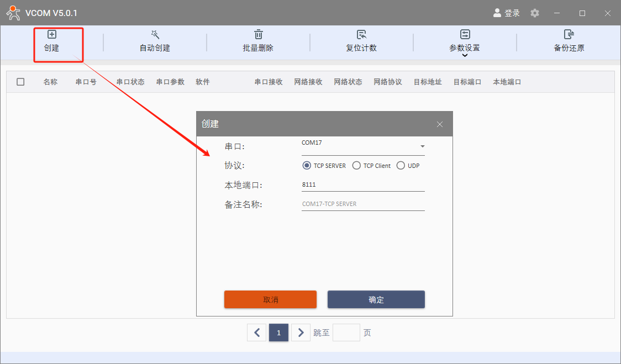
Task: Click the 创建 (Create) toolbar icon
Action: click(x=52, y=35)
